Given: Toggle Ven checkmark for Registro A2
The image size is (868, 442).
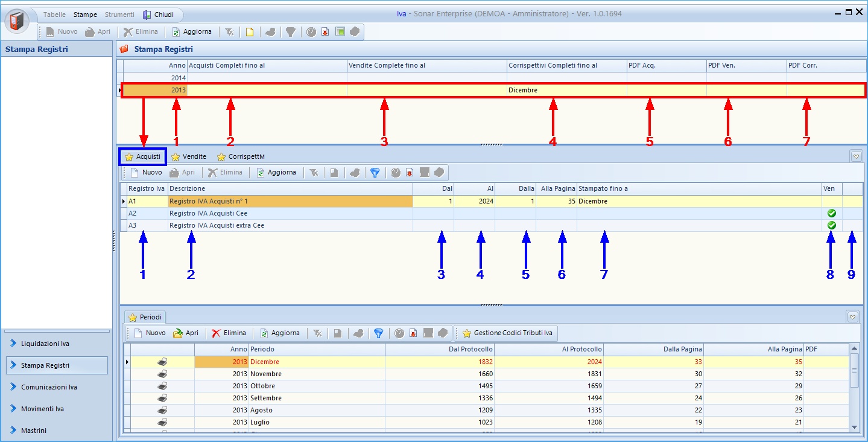Looking at the screenshot, I should (832, 213).
